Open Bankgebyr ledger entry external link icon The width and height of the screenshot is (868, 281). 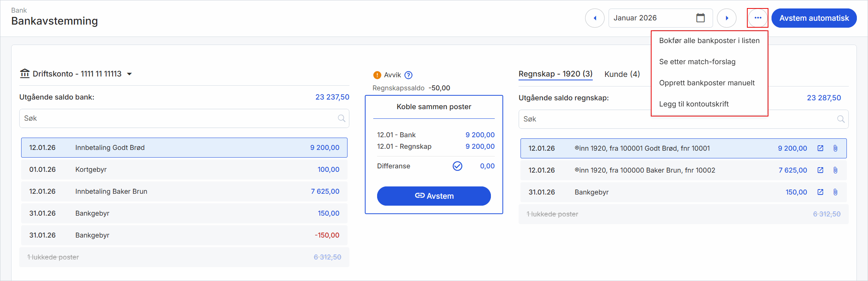click(820, 192)
